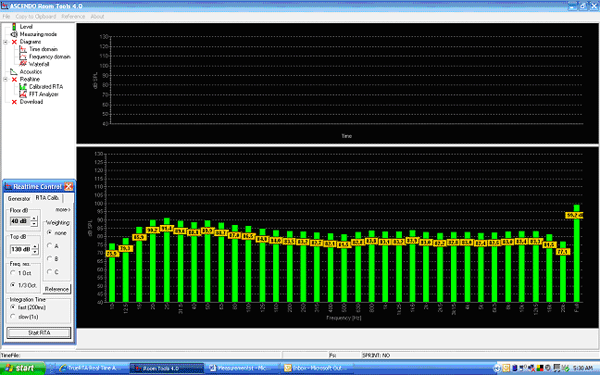Click the Reference button
The width and height of the screenshot is (600, 375).
pyautogui.click(x=57, y=289)
